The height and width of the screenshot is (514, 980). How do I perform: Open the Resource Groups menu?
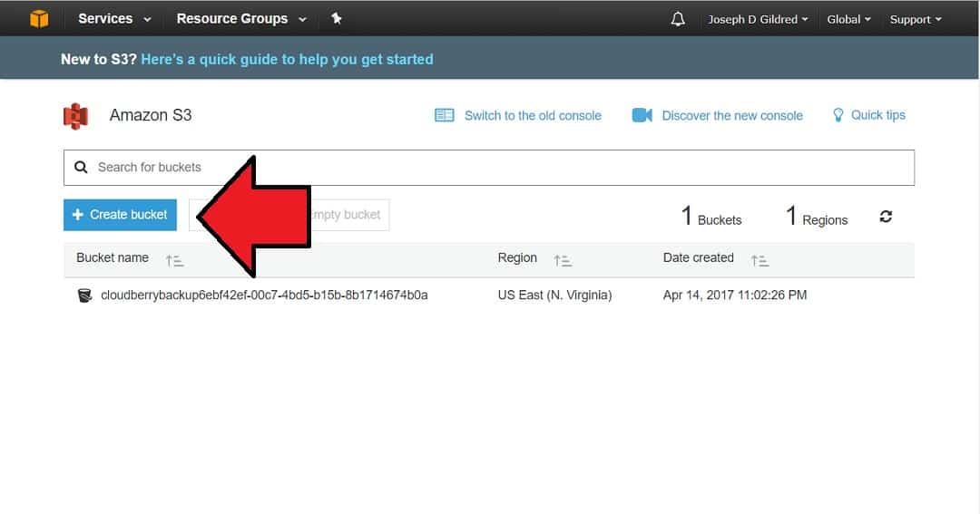[x=241, y=19]
